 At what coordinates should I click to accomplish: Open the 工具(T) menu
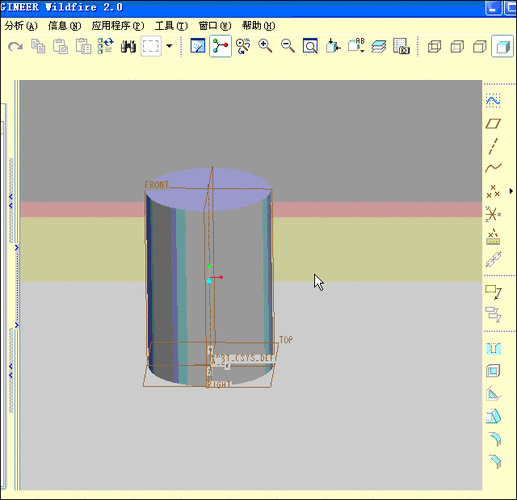(x=171, y=26)
